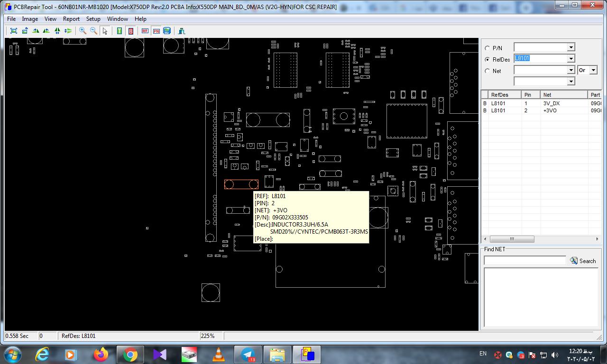
Task: Switch to Google Chrome in the taskbar
Action: 130,355
